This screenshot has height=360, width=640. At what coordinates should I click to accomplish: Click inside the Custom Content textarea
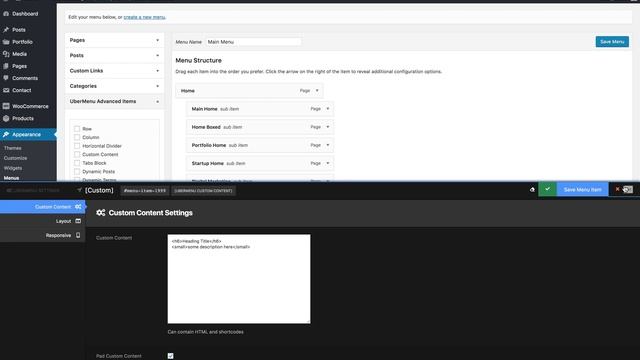point(239,279)
